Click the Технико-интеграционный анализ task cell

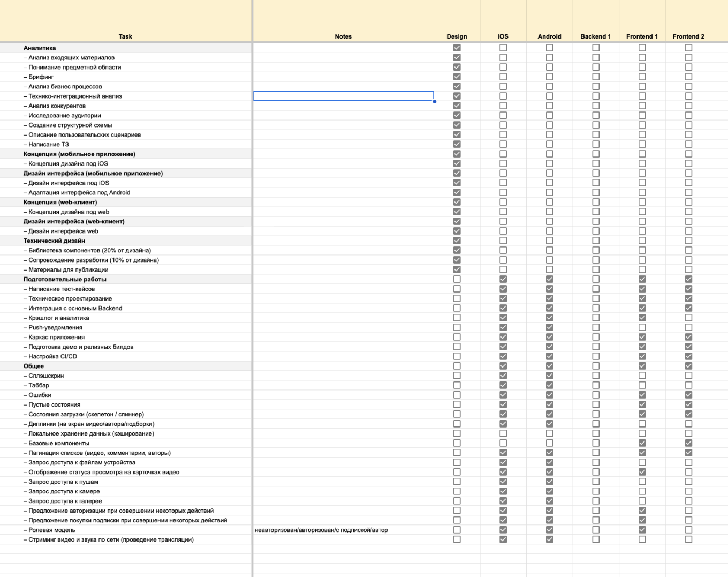click(x=125, y=96)
